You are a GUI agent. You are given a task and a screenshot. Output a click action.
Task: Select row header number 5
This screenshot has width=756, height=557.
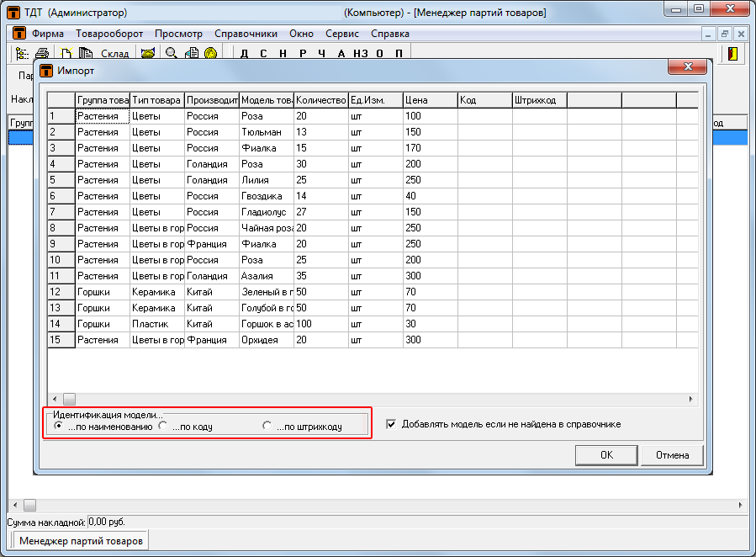[61, 180]
